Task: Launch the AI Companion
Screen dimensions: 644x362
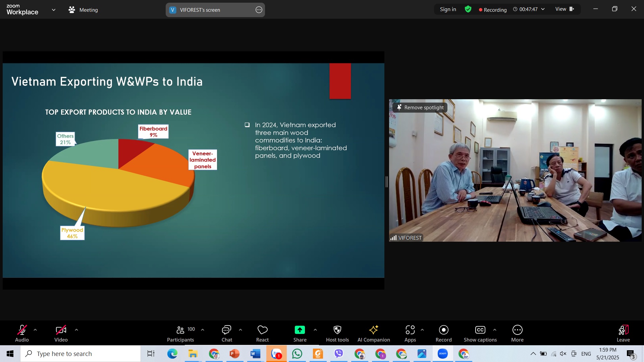Action: (x=374, y=334)
